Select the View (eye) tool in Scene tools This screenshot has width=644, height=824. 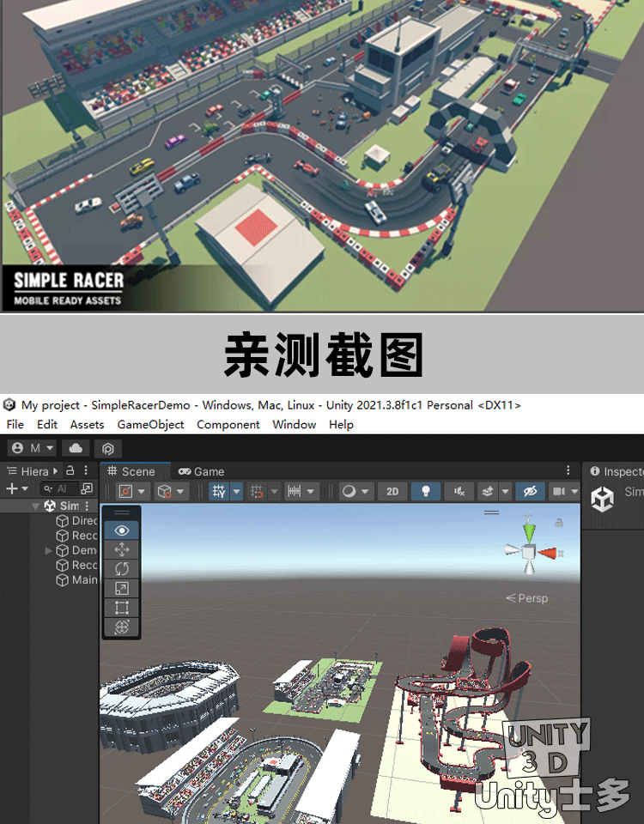121,530
